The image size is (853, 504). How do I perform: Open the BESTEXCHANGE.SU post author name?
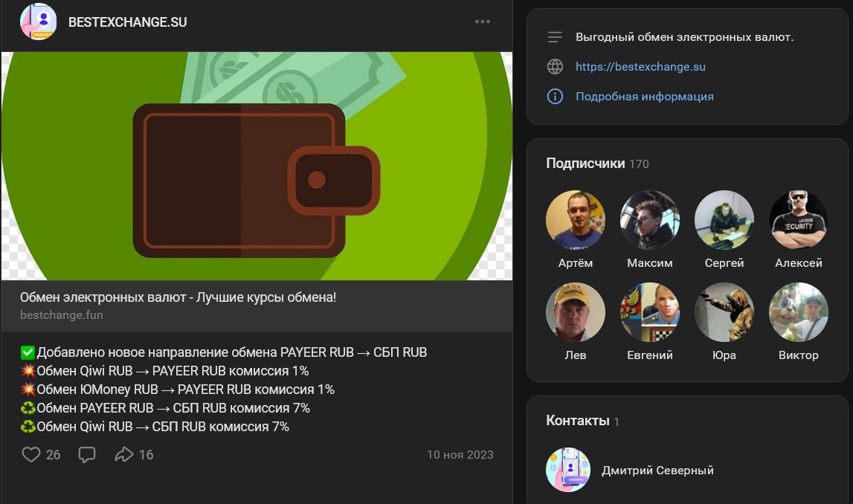[127, 22]
